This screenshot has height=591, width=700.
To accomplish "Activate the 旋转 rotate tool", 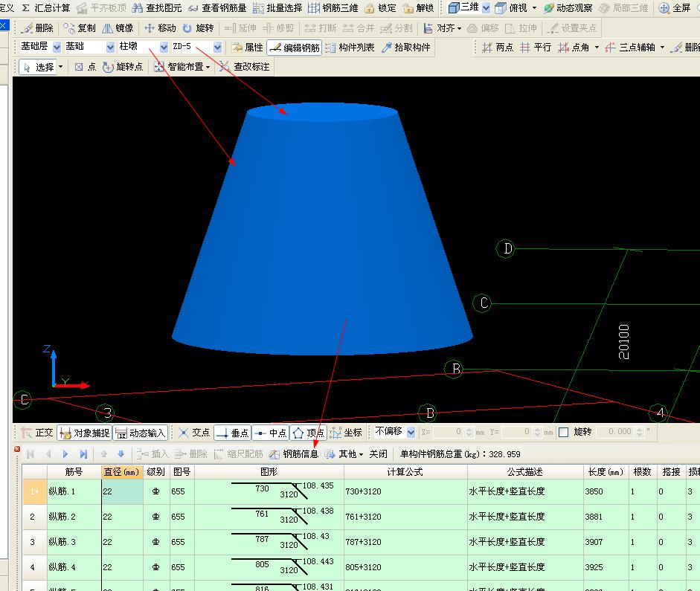I will click(198, 28).
